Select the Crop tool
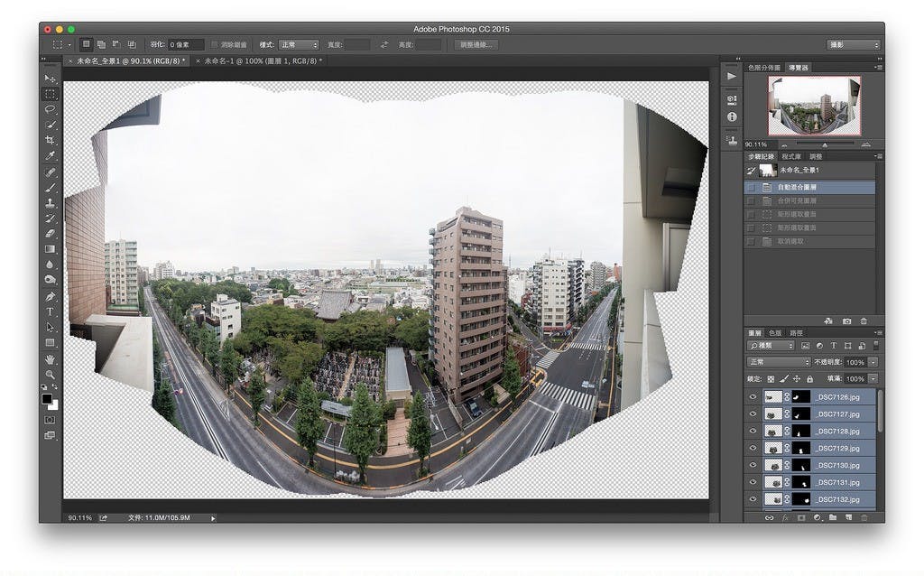The height and width of the screenshot is (576, 924). [x=51, y=140]
